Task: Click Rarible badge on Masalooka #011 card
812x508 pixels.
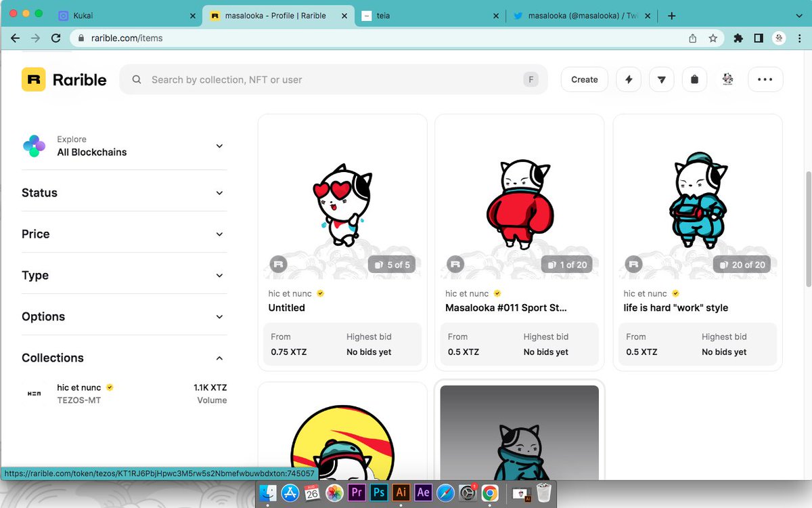Action: 455,264
